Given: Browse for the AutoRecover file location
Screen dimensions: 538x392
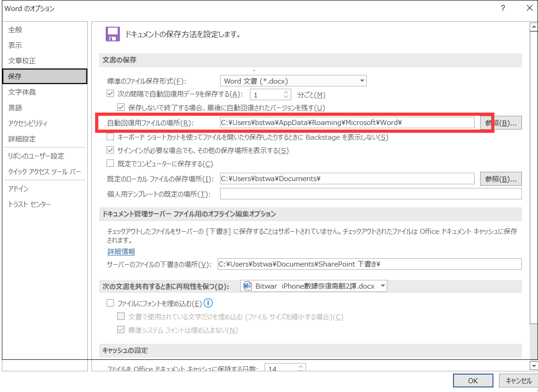Looking at the screenshot, I should pos(501,123).
